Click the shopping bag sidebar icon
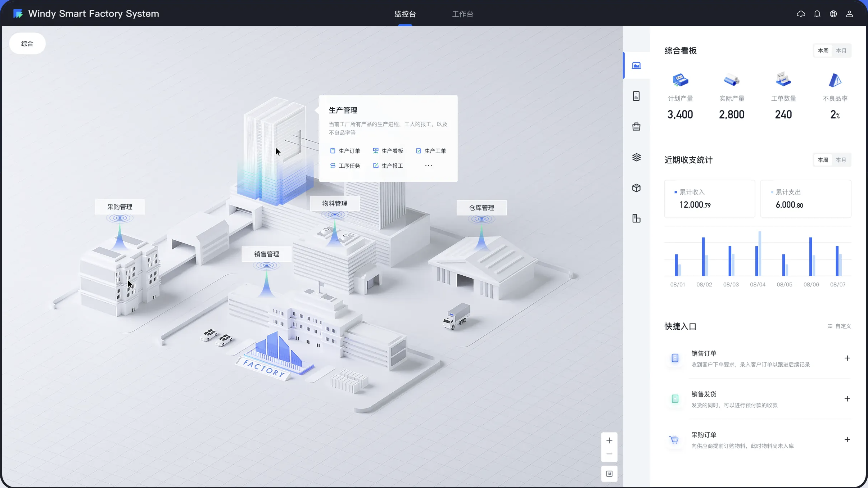Viewport: 868px width, 488px height. coord(636,127)
